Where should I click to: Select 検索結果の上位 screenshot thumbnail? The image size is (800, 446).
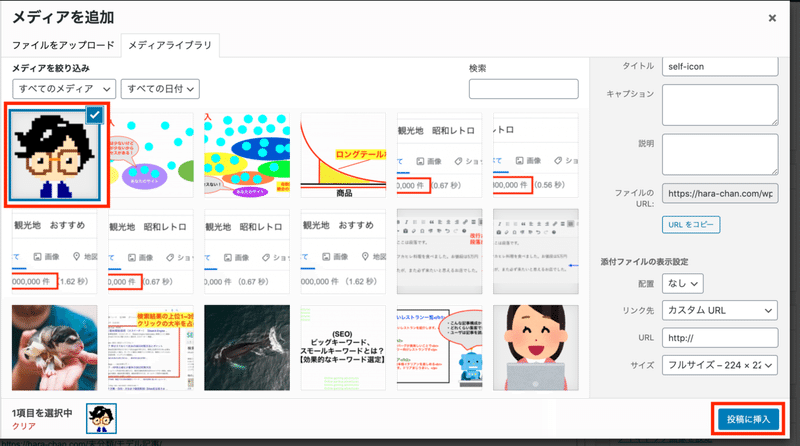[151, 348]
